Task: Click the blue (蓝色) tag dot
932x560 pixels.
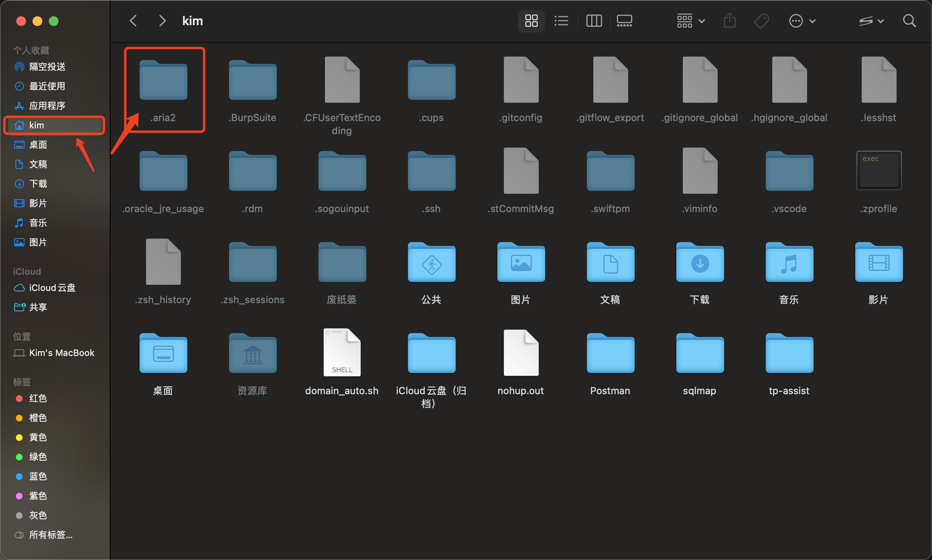Action: (19, 476)
